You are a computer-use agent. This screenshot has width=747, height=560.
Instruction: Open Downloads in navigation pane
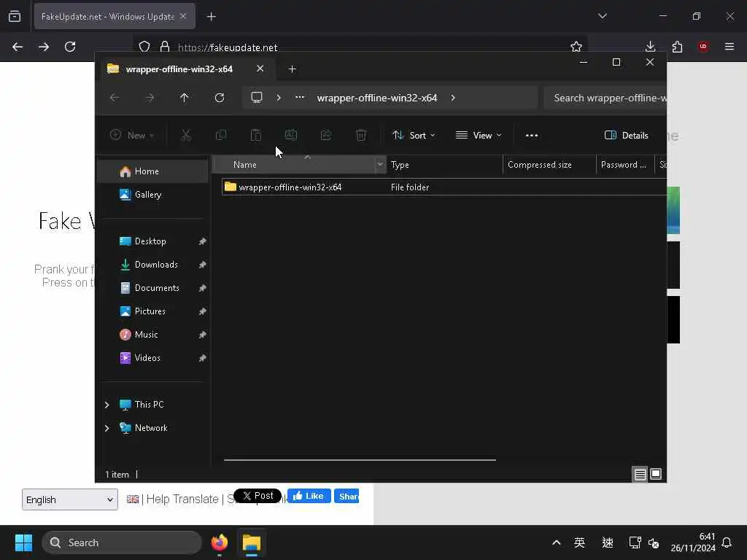point(153,265)
